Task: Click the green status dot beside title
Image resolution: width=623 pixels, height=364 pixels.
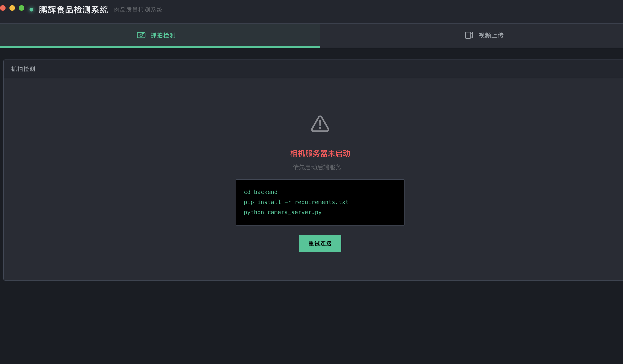Action: click(x=31, y=10)
